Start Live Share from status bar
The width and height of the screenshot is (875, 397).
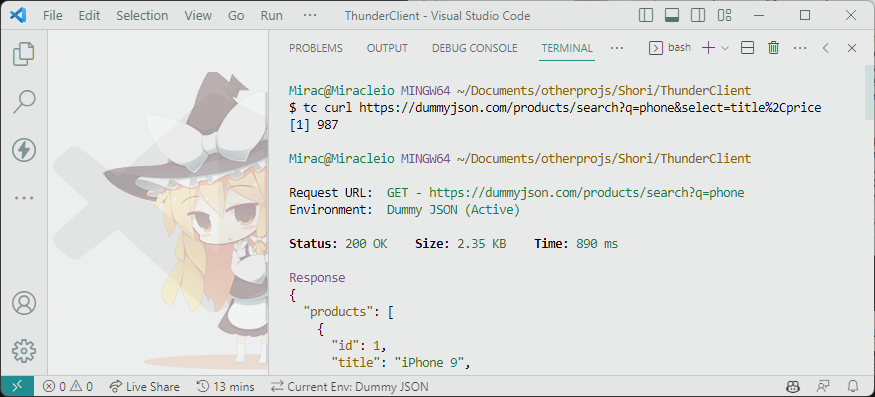[x=145, y=386]
